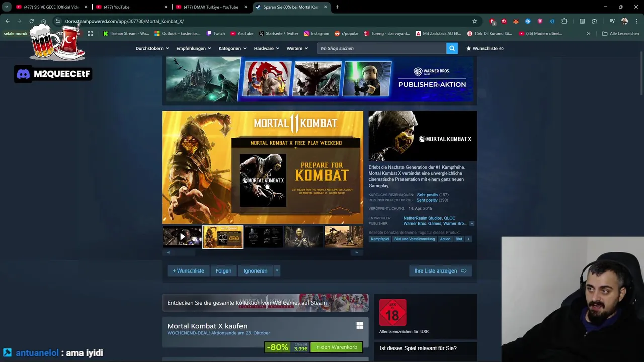Open the Outlook bookmark
Image resolution: width=644 pixels, height=362 pixels.
click(x=178, y=34)
